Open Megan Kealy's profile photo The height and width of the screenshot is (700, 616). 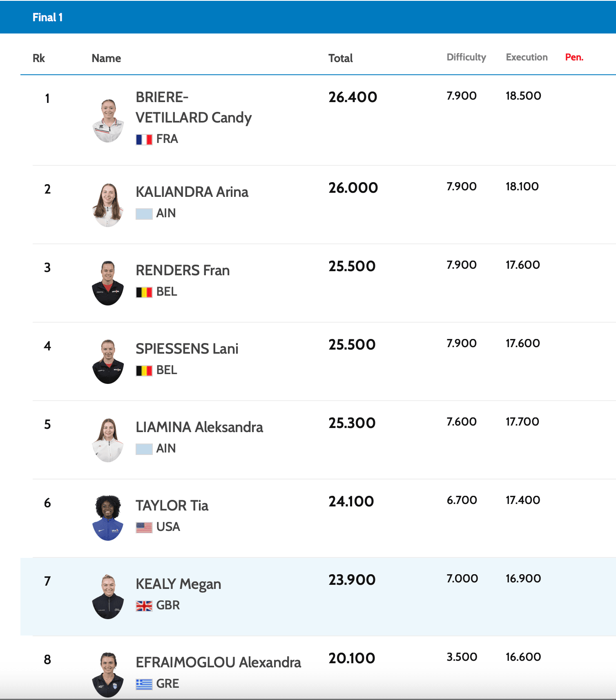pos(108,596)
